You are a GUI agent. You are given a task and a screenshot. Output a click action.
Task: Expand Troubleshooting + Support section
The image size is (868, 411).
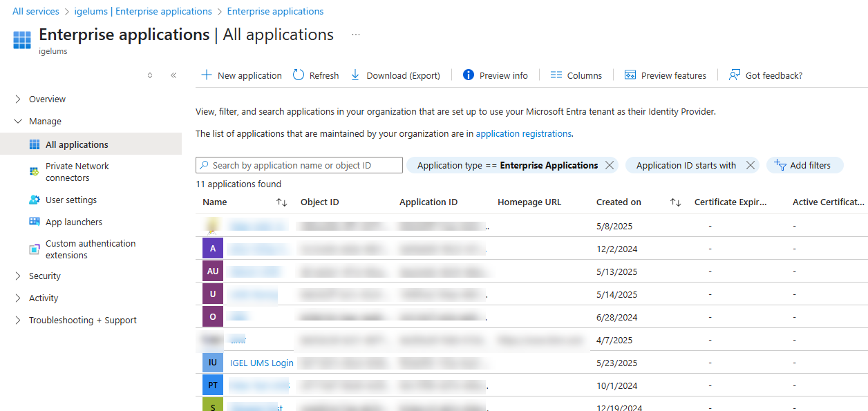(18, 320)
